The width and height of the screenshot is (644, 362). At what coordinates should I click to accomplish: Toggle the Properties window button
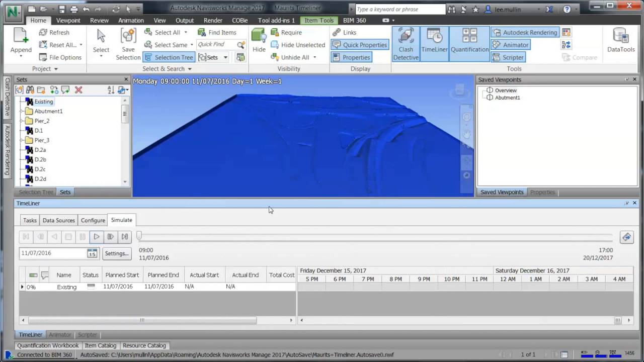click(x=351, y=57)
